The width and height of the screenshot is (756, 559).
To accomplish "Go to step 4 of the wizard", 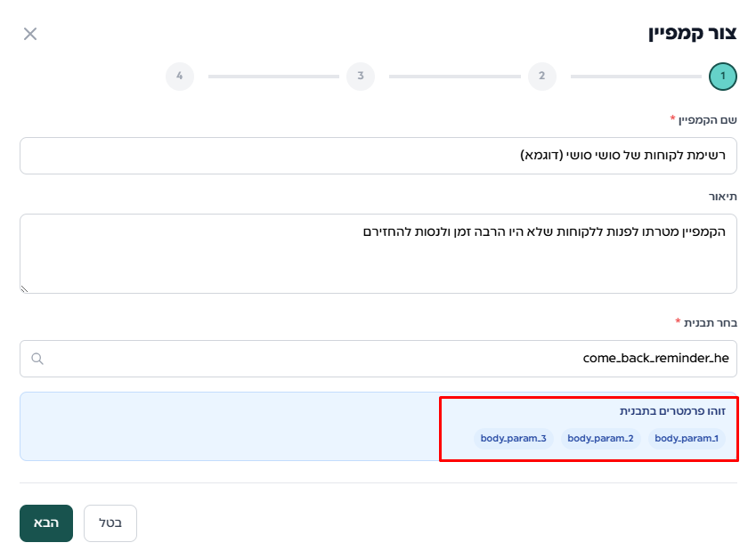I will [180, 77].
